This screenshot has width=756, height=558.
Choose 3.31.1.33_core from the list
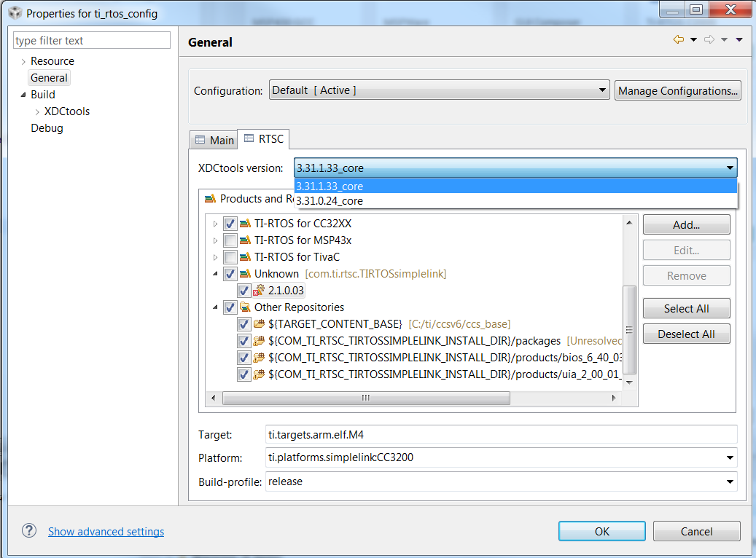(x=515, y=186)
